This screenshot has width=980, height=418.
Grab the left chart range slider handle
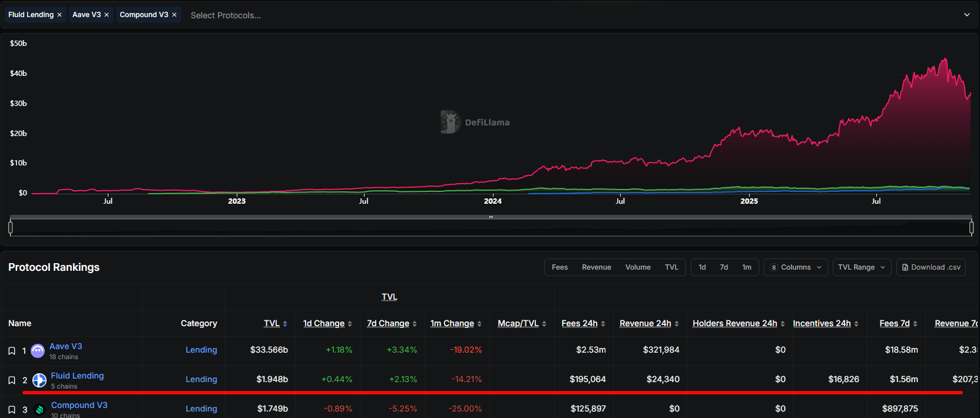[x=11, y=227]
